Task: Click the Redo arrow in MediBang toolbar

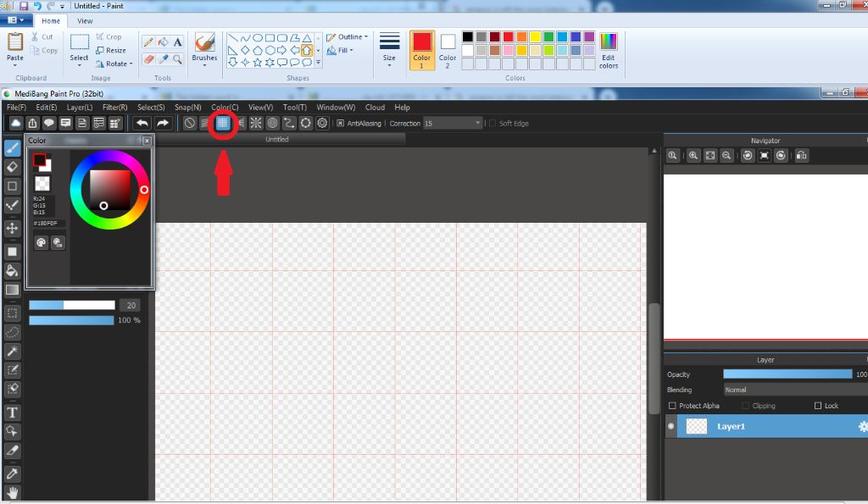Action: [162, 123]
